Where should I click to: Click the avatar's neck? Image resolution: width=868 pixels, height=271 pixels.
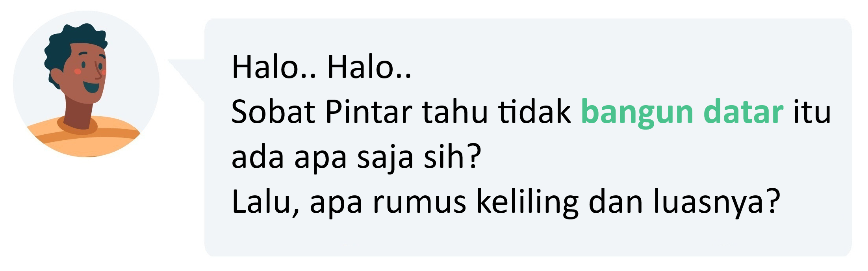tap(79, 112)
